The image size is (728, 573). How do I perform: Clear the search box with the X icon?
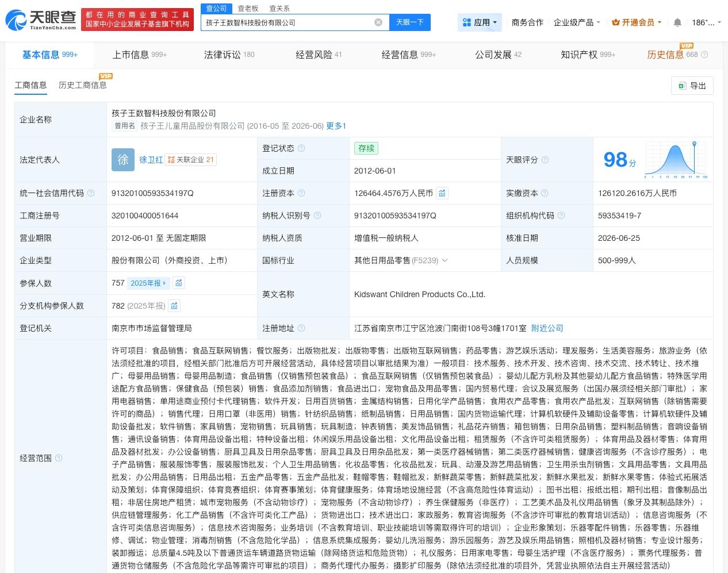click(378, 22)
